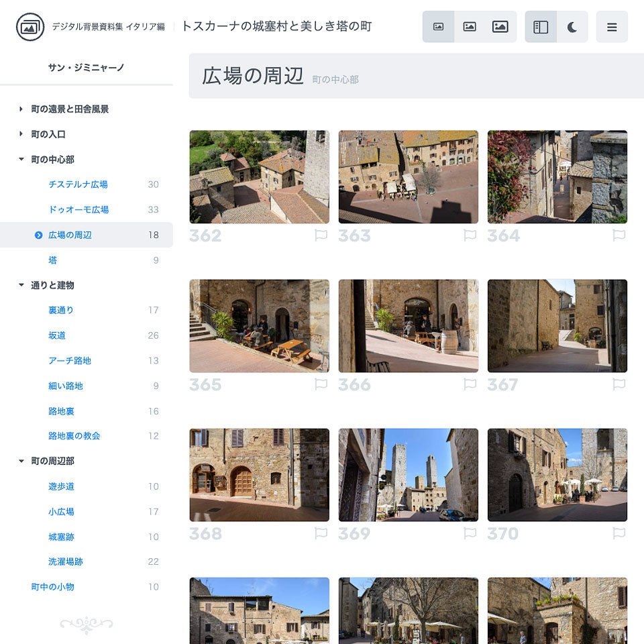This screenshot has height=644, width=644.
Task: Open 洗濯場跡 category
Action: click(x=65, y=561)
